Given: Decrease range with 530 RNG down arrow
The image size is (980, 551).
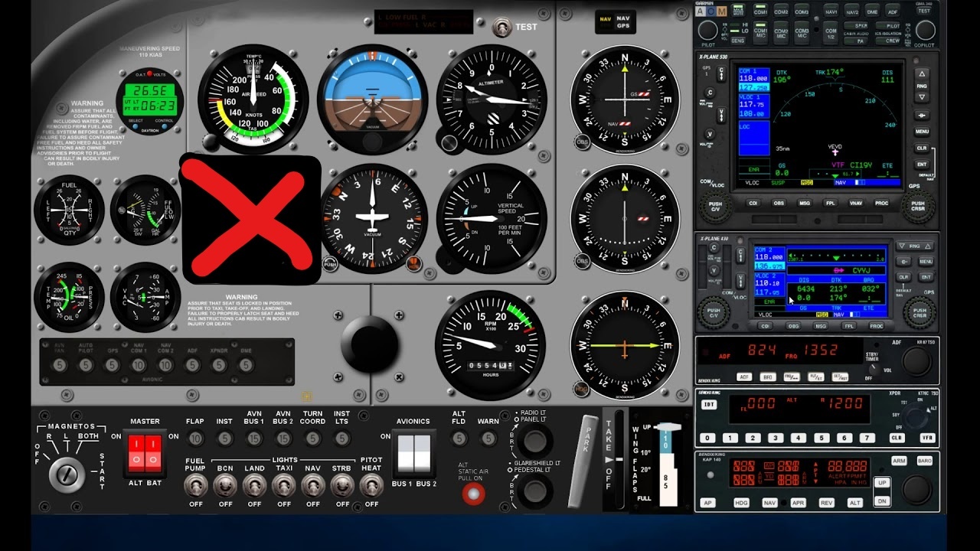Looking at the screenshot, I should [922, 97].
